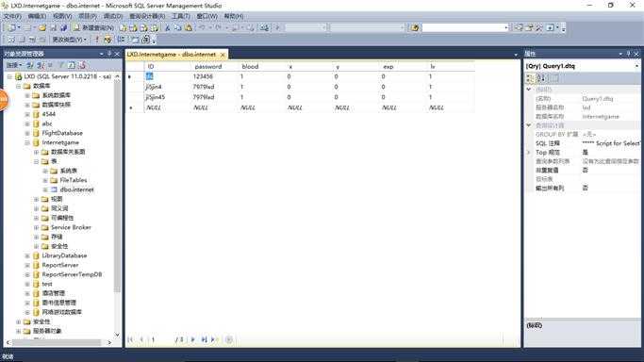Expand the Service Broker folder
The image size is (644, 362).
click(37, 227)
